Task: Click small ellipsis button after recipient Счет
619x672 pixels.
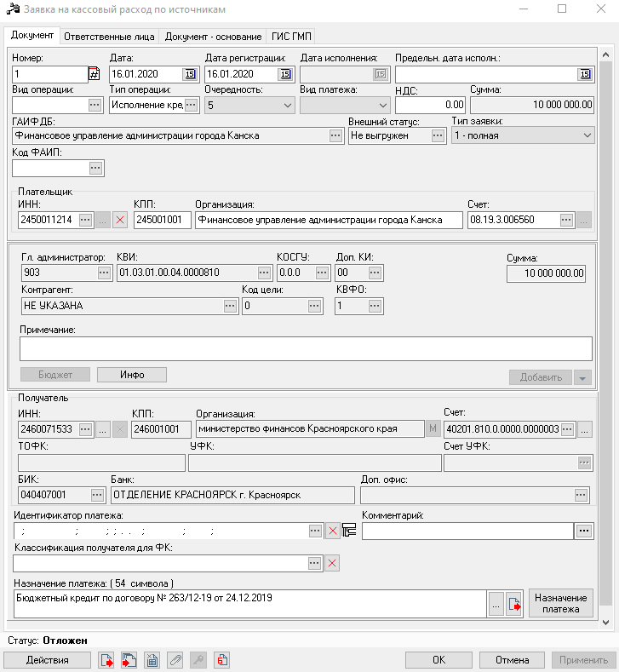Action: click(585, 429)
